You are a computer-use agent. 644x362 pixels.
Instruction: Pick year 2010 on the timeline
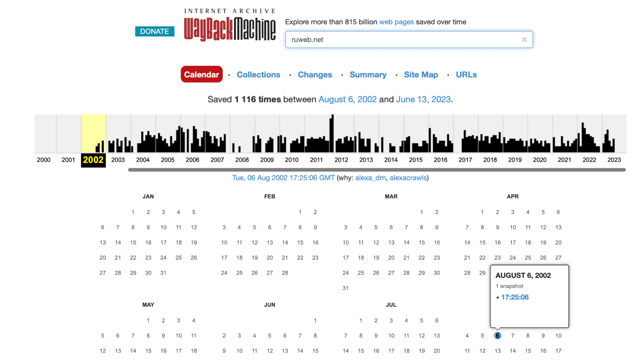tap(292, 160)
